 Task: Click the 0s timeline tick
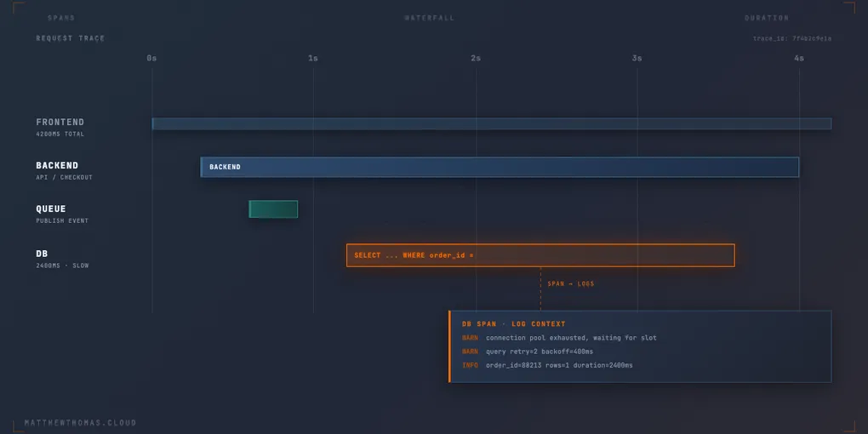click(x=151, y=58)
